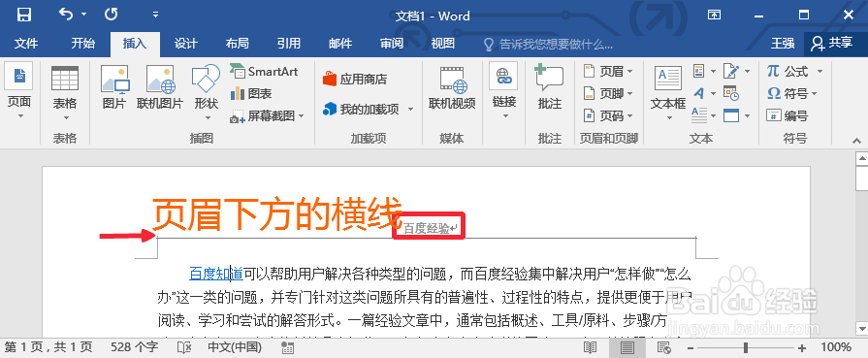The width and height of the screenshot is (868, 358).
Task: Click the word count 528 个字
Action: click(x=135, y=347)
